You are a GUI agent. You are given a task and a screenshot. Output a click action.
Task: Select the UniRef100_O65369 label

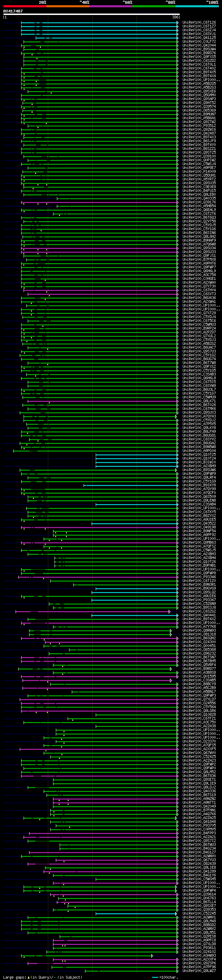point(199,110)
